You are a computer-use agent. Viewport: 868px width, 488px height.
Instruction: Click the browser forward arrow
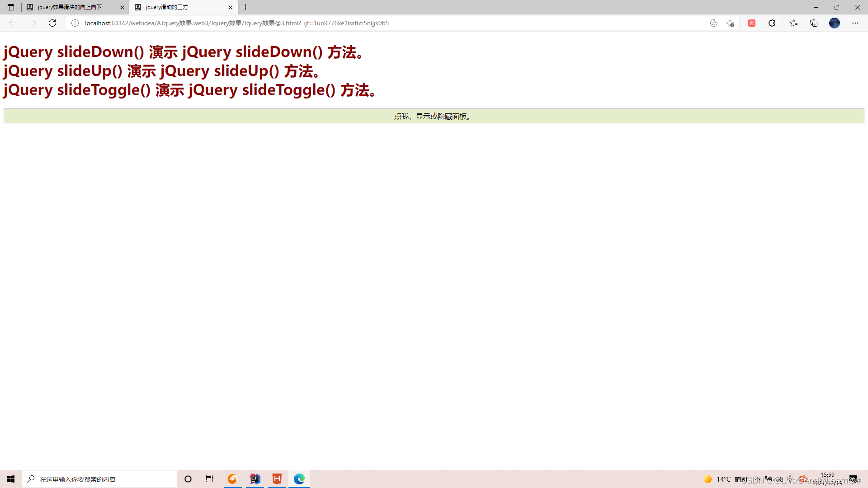[33, 23]
